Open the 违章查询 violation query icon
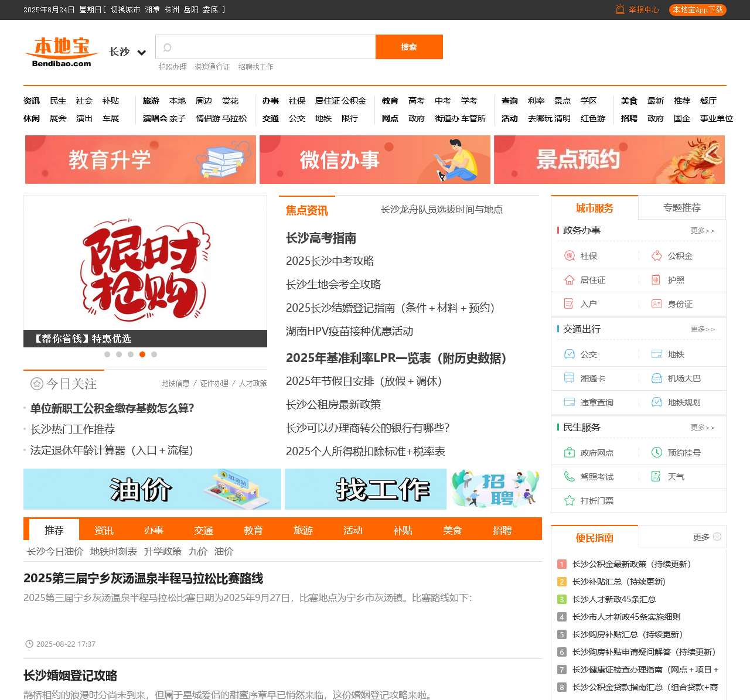This screenshot has height=700, width=750. point(568,402)
